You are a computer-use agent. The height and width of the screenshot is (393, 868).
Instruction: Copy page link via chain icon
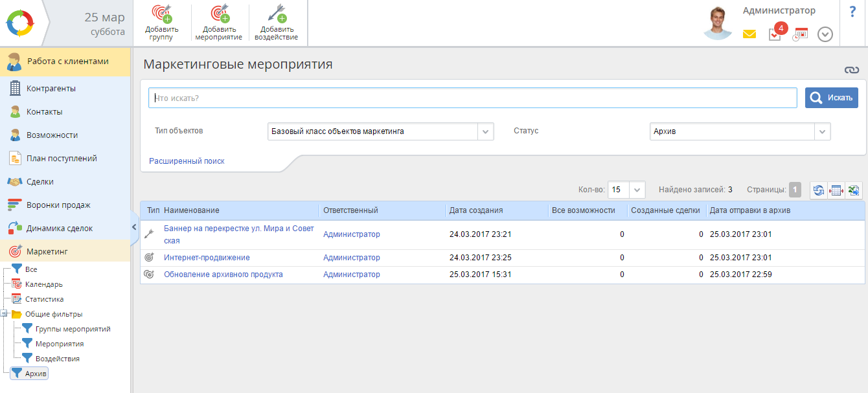pyautogui.click(x=851, y=70)
